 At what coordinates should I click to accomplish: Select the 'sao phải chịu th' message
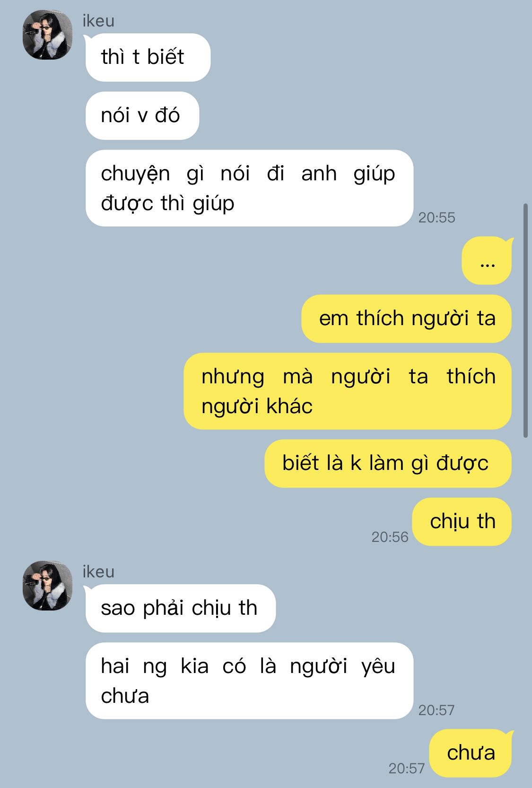point(180,608)
